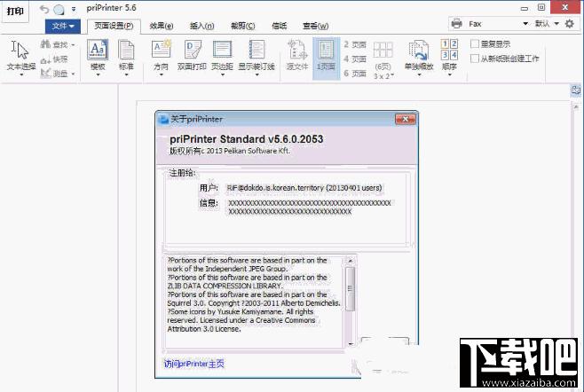Switch to the 查看(w) tab
The image size is (584, 392).
tap(316, 26)
